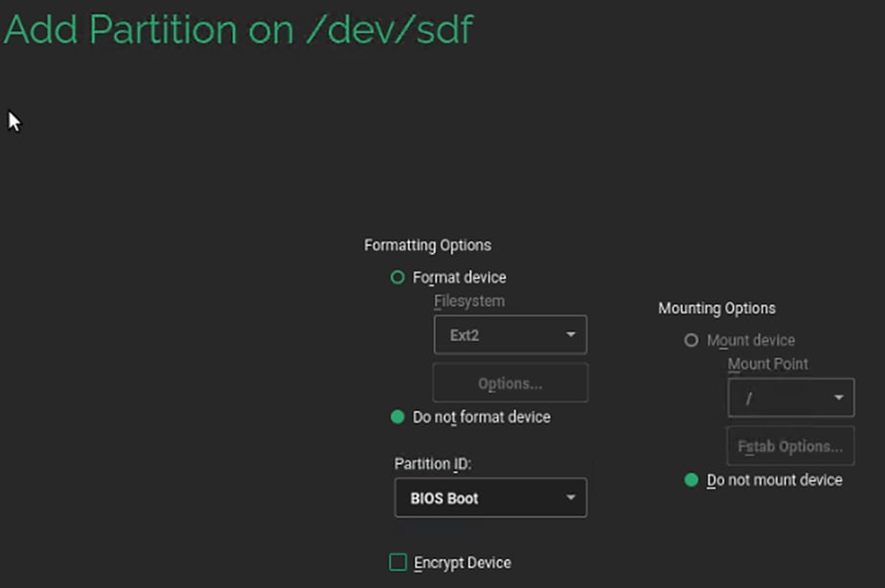Screen dimensions: 885x588
Task: Select the Mount device radio button
Action: coord(692,341)
